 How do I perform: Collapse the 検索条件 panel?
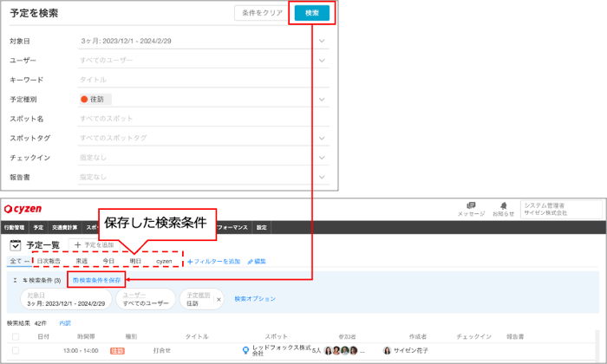[15, 281]
